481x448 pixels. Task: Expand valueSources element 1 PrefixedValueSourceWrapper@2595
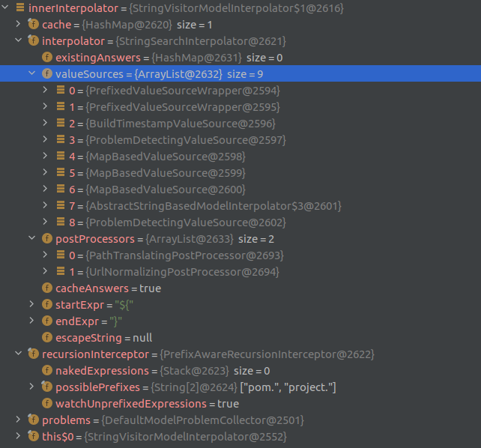(x=45, y=106)
